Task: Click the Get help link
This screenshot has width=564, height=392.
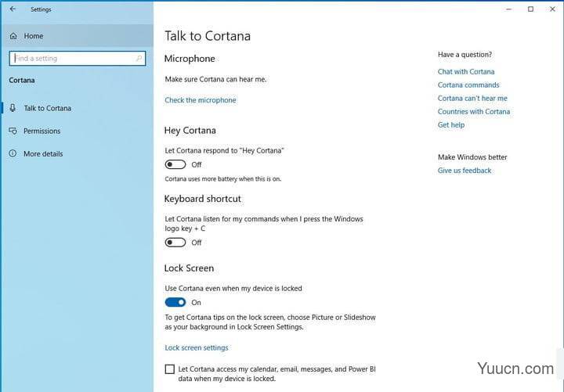Action: point(451,125)
